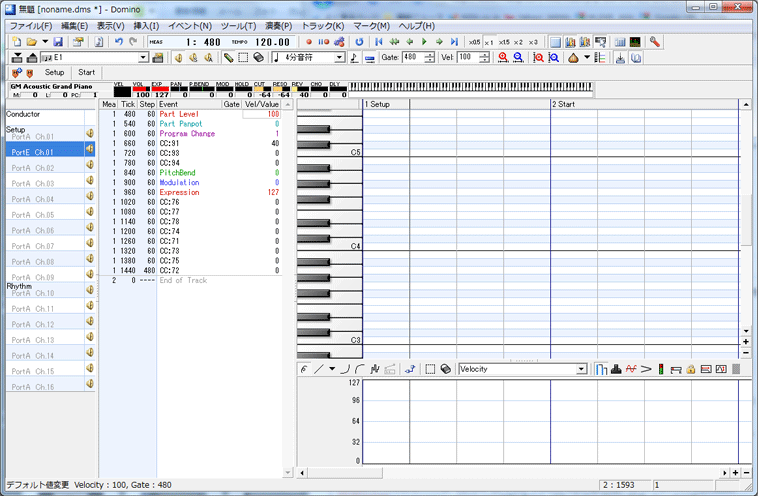
Task: Select the eraser tool
Action: 258,58
